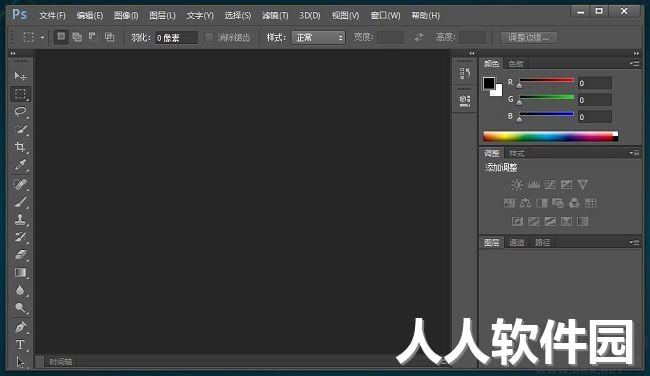The height and width of the screenshot is (376, 650).
Task: Add a Color Balance adjustment
Action: (x=525, y=203)
